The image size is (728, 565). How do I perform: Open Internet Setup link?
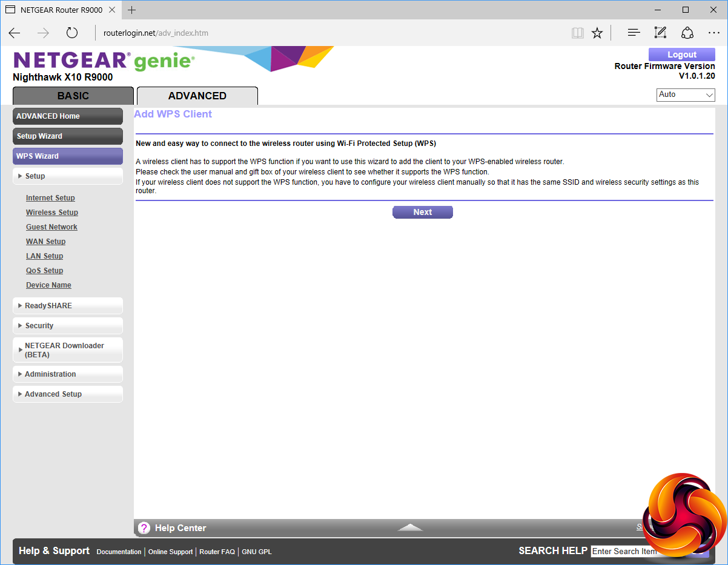[x=50, y=198]
